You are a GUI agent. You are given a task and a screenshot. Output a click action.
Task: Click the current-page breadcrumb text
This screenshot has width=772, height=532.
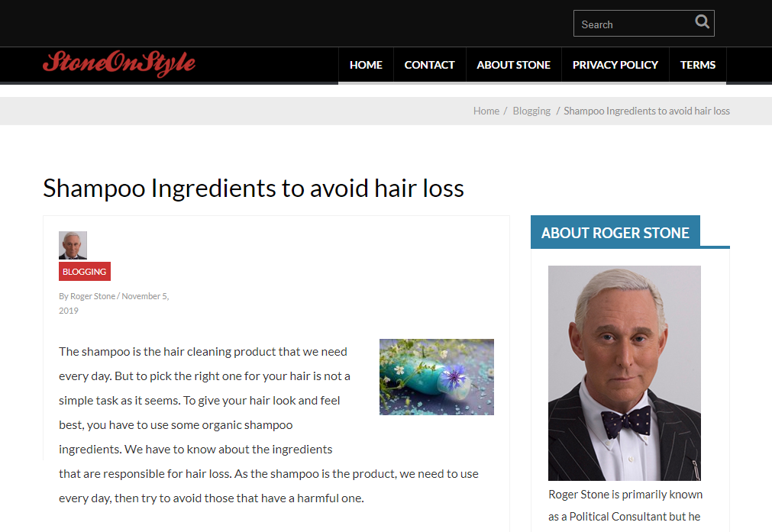pyautogui.click(x=647, y=111)
